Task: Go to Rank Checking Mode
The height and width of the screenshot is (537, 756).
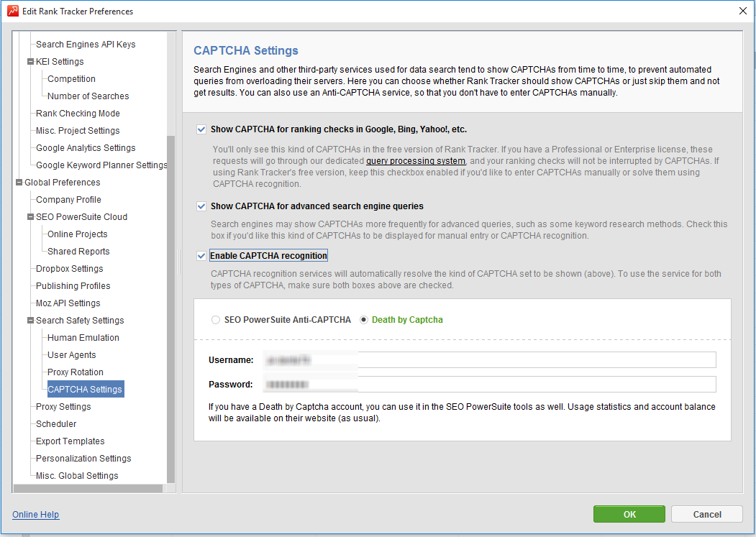Action: point(78,114)
